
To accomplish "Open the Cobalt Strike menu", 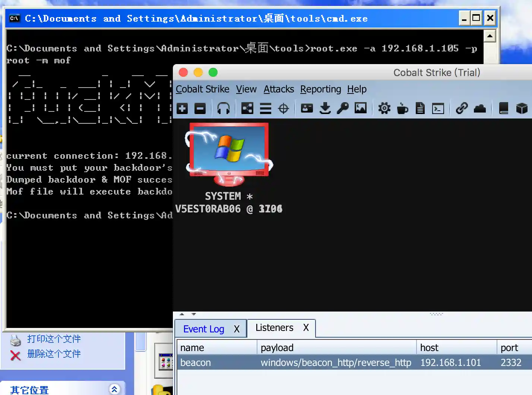I will pyautogui.click(x=203, y=89).
